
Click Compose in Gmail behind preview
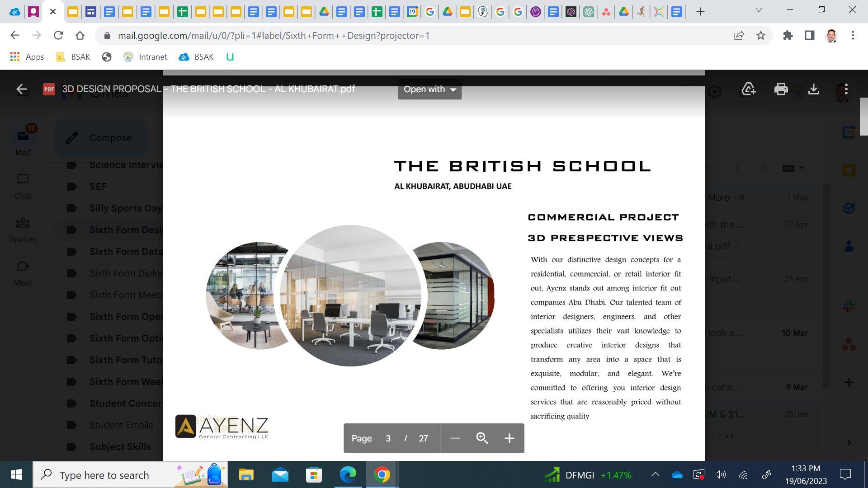pyautogui.click(x=101, y=138)
